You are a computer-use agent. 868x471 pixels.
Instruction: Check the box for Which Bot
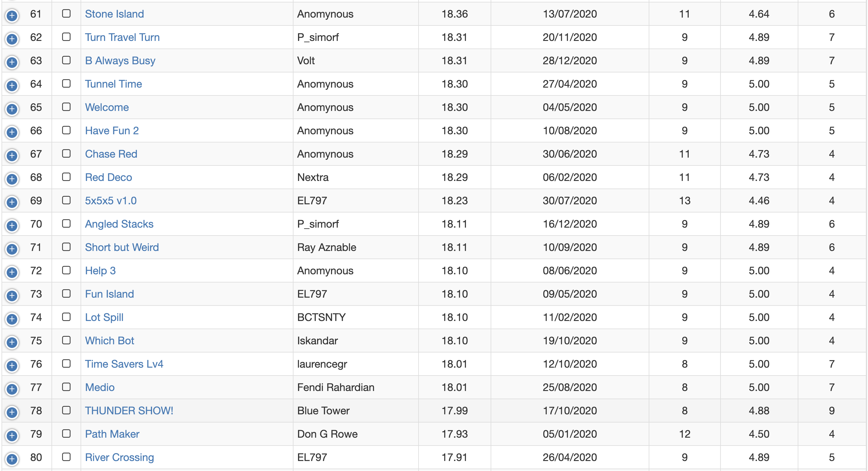point(66,340)
